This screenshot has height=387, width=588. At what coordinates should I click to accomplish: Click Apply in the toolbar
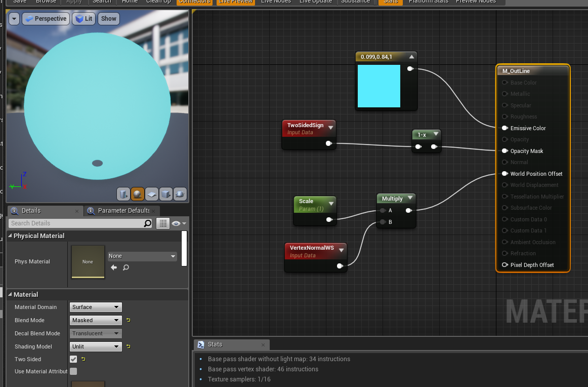point(74,2)
